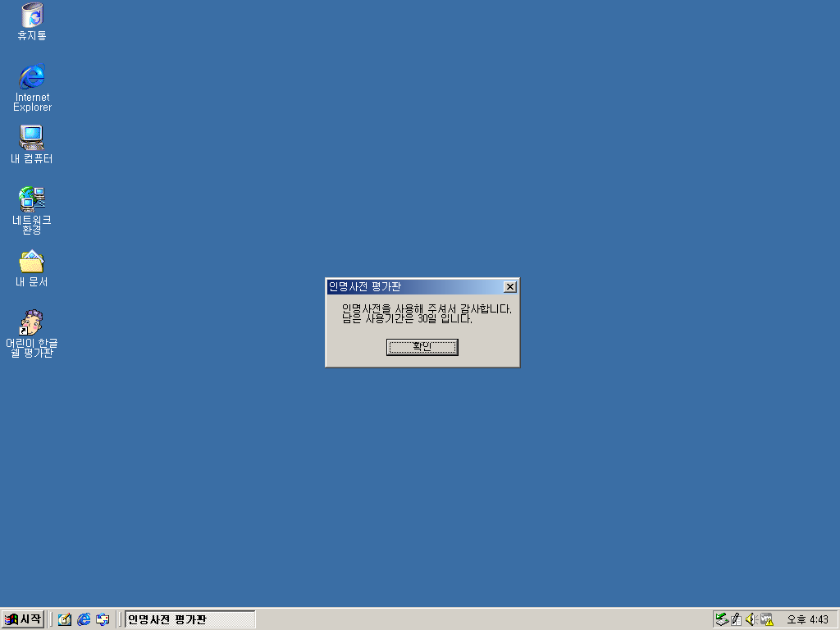The image size is (840, 630).
Task: Click the quick launch notepad-style icon
Action: pos(65,619)
